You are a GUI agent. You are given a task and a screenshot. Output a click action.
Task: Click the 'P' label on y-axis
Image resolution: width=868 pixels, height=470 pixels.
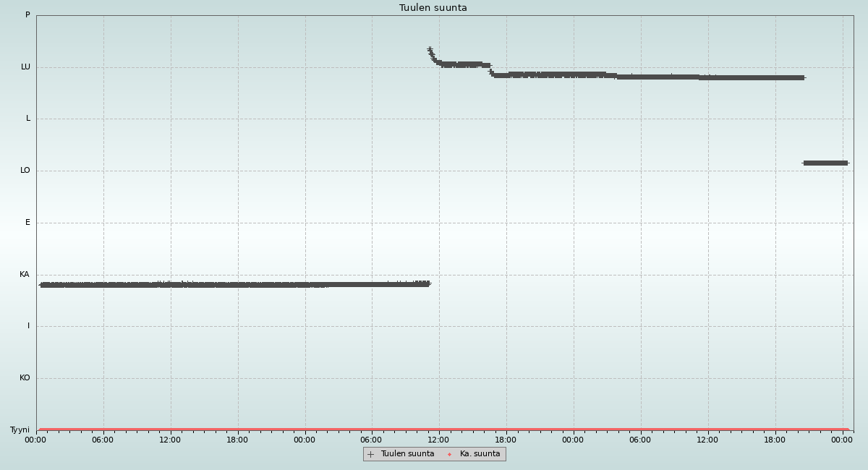click(27, 14)
